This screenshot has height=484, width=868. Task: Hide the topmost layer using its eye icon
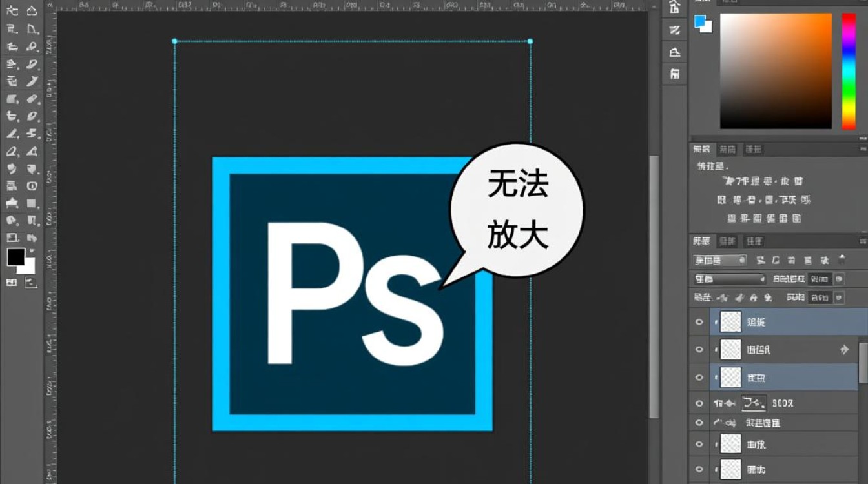click(x=699, y=322)
